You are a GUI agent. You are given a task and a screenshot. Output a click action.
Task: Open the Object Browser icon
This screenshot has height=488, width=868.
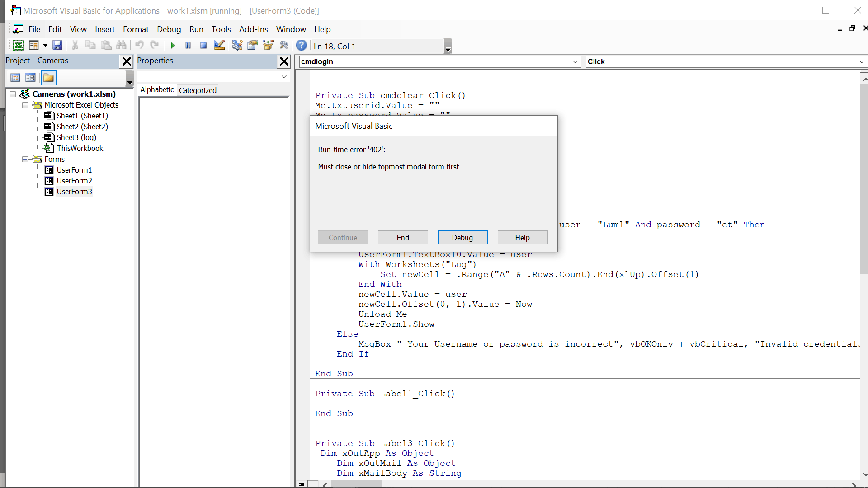click(268, 45)
